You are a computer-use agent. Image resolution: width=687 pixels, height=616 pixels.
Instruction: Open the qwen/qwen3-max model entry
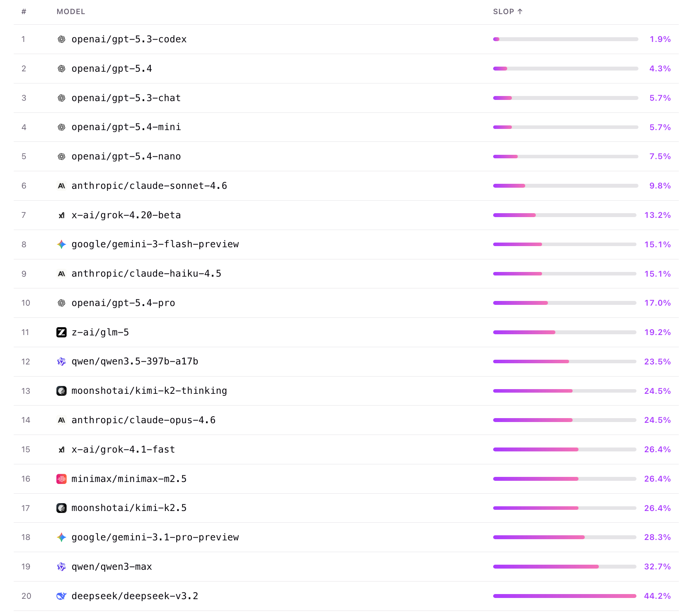(112, 567)
